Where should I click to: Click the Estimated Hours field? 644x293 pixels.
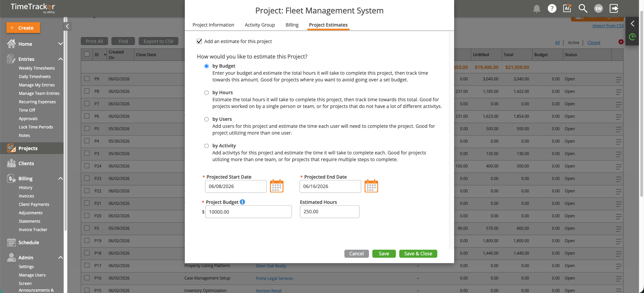[x=330, y=212]
